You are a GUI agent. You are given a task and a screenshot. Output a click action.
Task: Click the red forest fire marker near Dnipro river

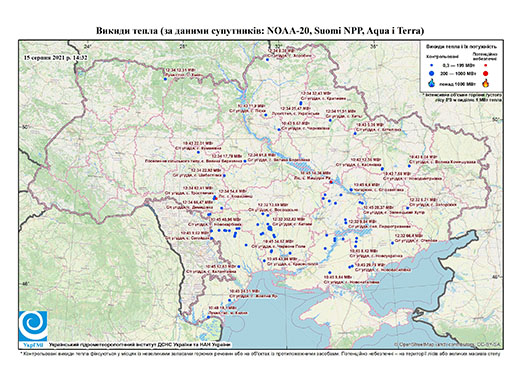[331, 182]
